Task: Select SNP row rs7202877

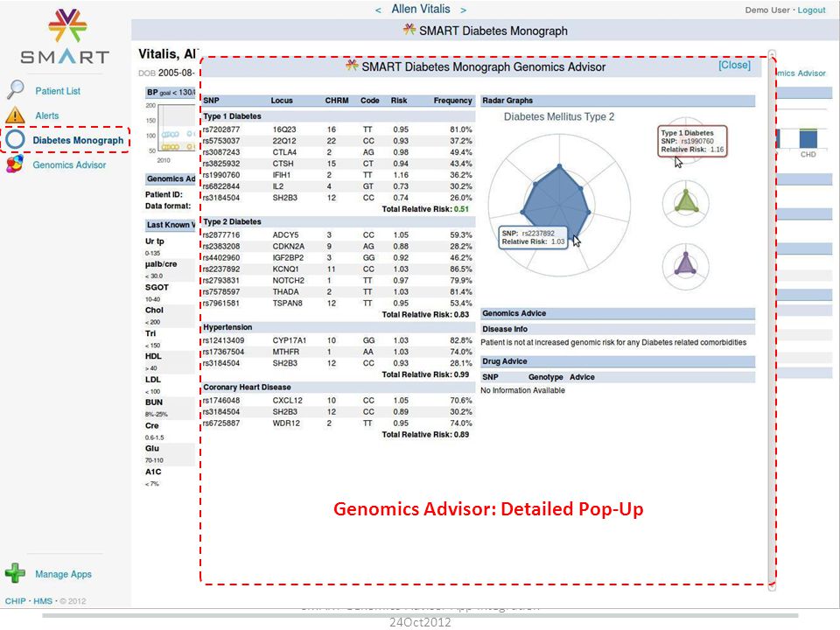Action: 338,129
